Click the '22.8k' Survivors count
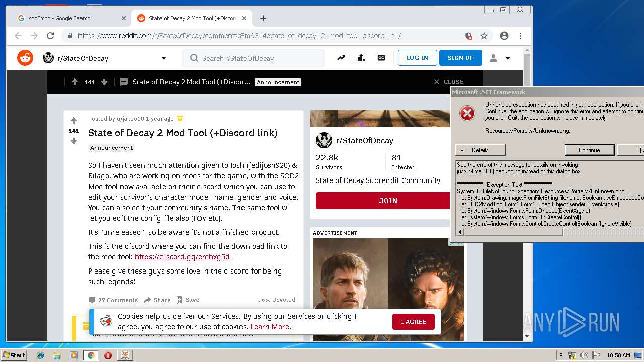The image size is (644, 362). (x=327, y=157)
